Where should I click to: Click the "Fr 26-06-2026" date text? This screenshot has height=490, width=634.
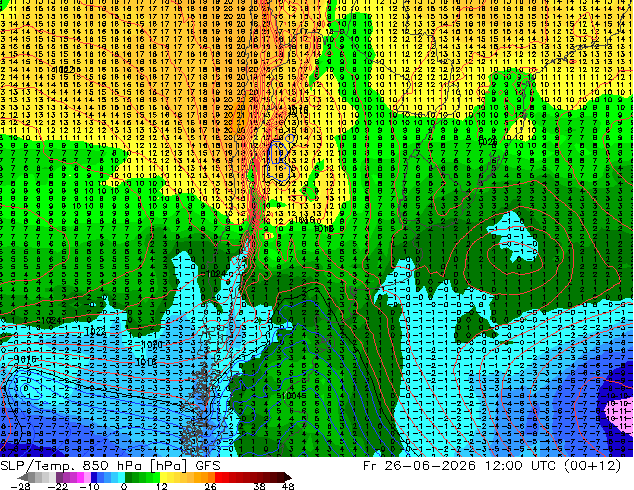pos(419,466)
